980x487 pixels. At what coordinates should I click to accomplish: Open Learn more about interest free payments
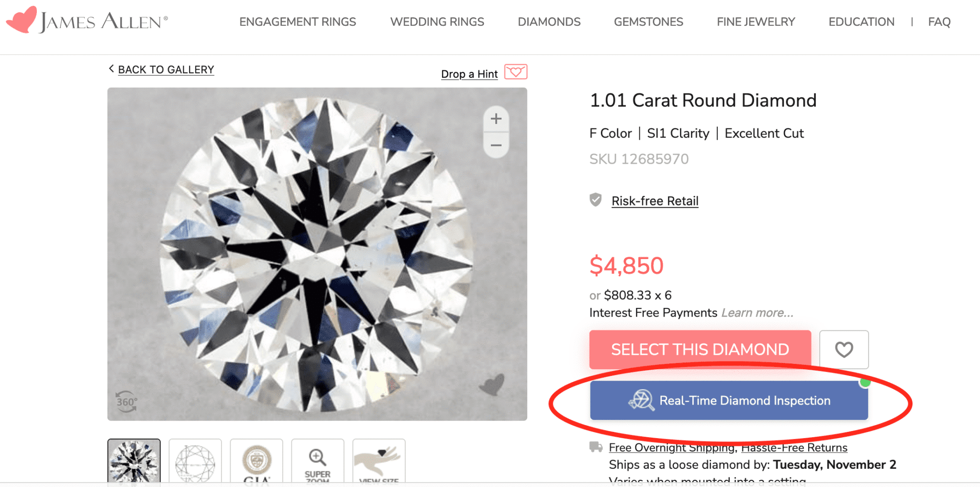757,313
